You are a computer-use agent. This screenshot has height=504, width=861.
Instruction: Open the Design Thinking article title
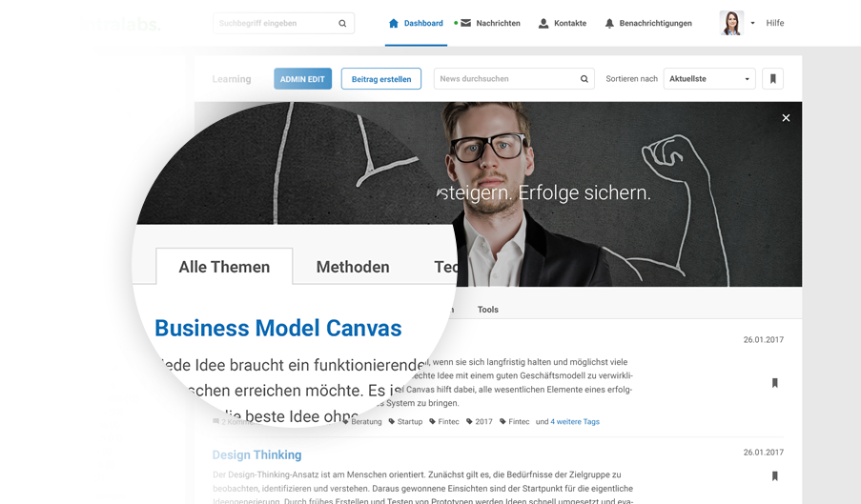tap(256, 454)
